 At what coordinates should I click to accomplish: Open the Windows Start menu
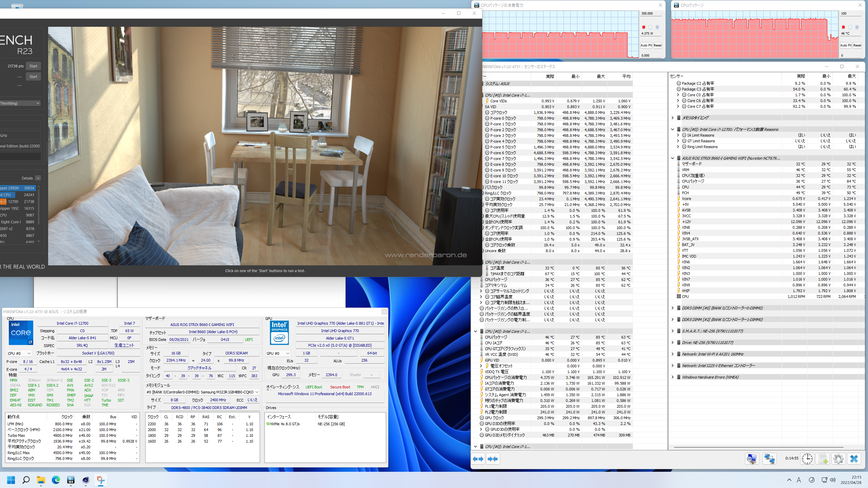pyautogui.click(x=11, y=480)
